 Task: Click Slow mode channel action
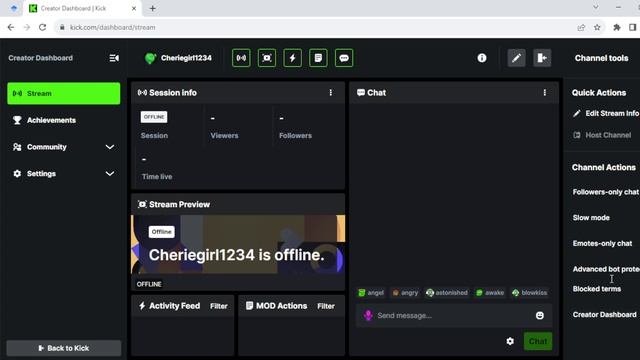tap(591, 218)
